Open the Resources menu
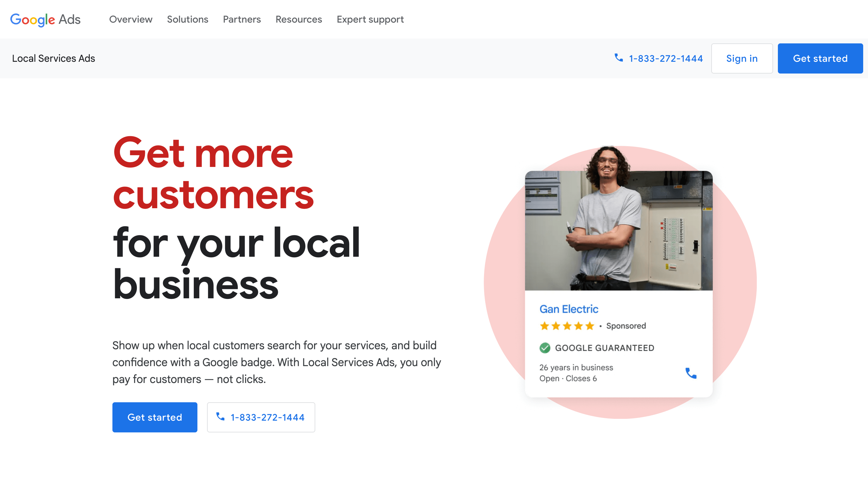Viewport: 868px width, 477px height. 299,19
